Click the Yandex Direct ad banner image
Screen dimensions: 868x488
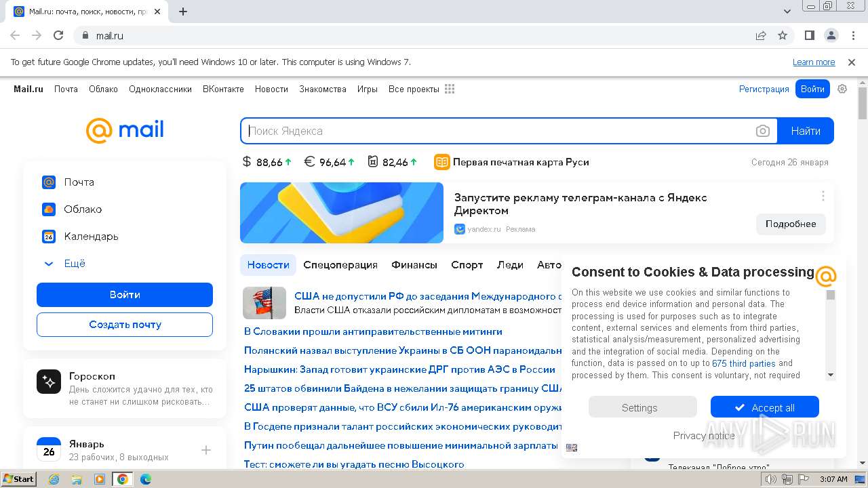pyautogui.click(x=342, y=213)
